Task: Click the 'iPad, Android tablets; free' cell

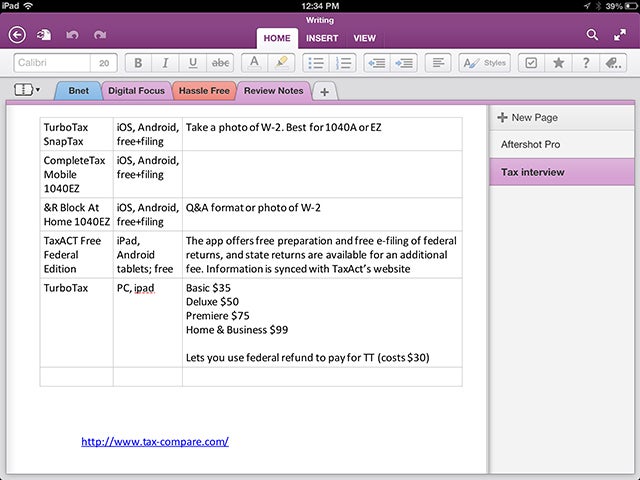Action: pos(148,255)
